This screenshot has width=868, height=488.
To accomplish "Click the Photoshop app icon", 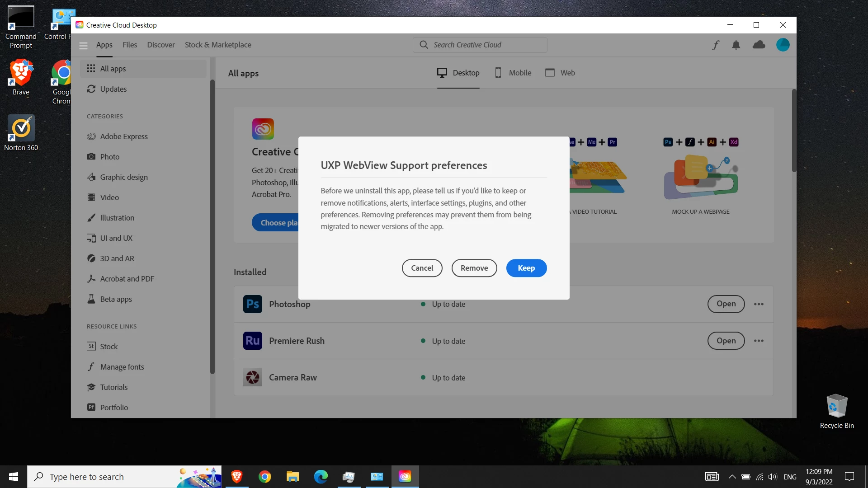I will pyautogui.click(x=253, y=304).
